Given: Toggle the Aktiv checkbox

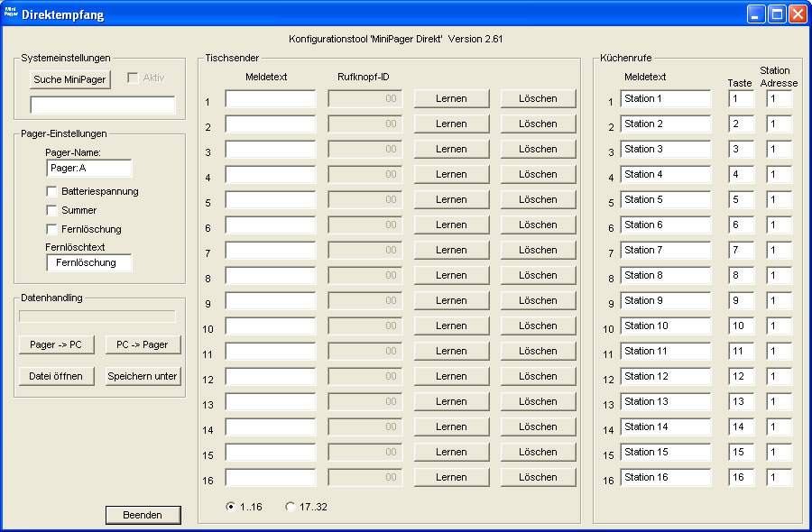Looking at the screenshot, I should 132,77.
